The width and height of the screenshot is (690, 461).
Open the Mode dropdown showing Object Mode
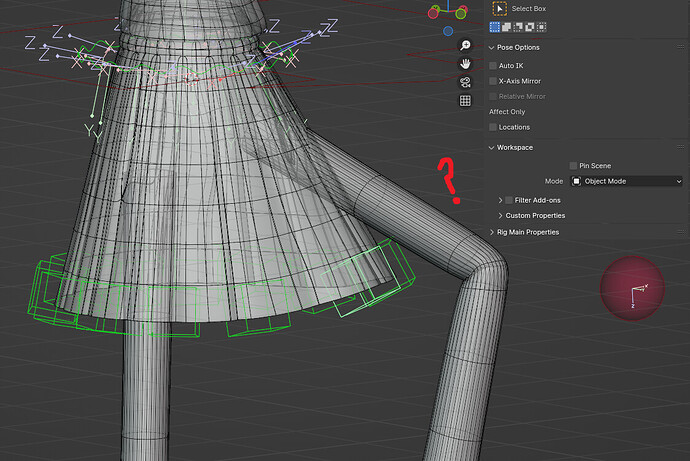tap(627, 181)
